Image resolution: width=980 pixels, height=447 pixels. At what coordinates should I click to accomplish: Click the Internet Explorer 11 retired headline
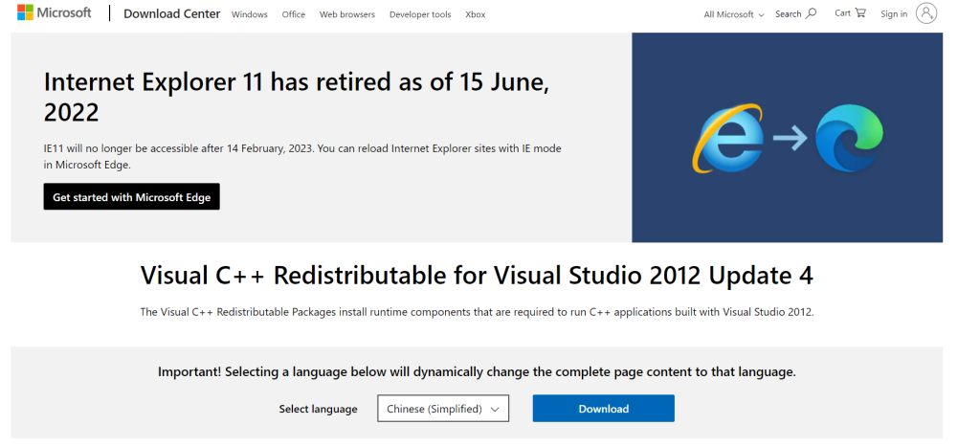(x=297, y=97)
